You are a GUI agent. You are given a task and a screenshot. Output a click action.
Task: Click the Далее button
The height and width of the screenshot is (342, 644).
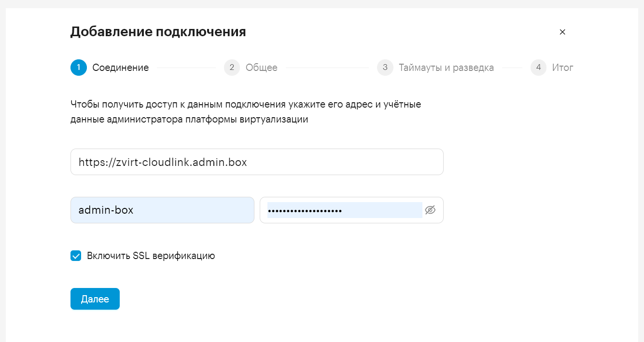95,299
